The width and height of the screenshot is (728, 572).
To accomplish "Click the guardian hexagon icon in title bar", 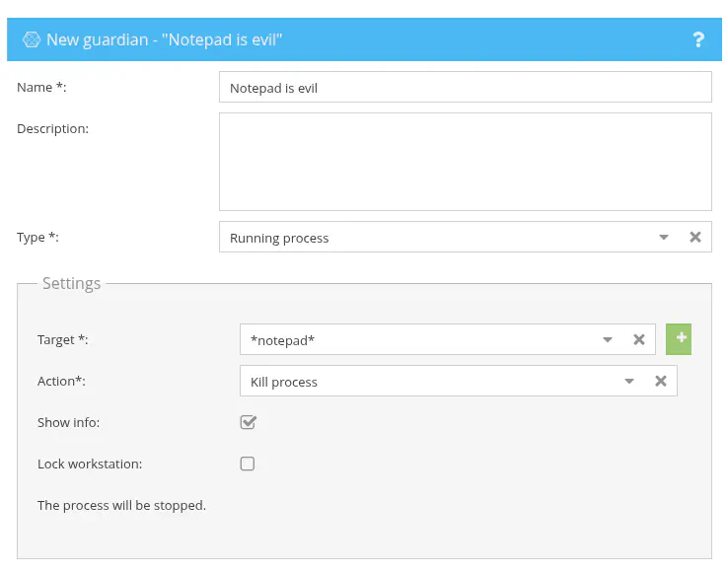I will click(32, 39).
